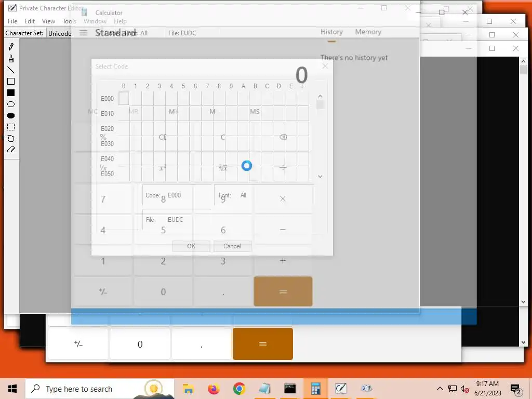Open File Explorer from the taskbar
Screen dimensions: 532x399
188,389
